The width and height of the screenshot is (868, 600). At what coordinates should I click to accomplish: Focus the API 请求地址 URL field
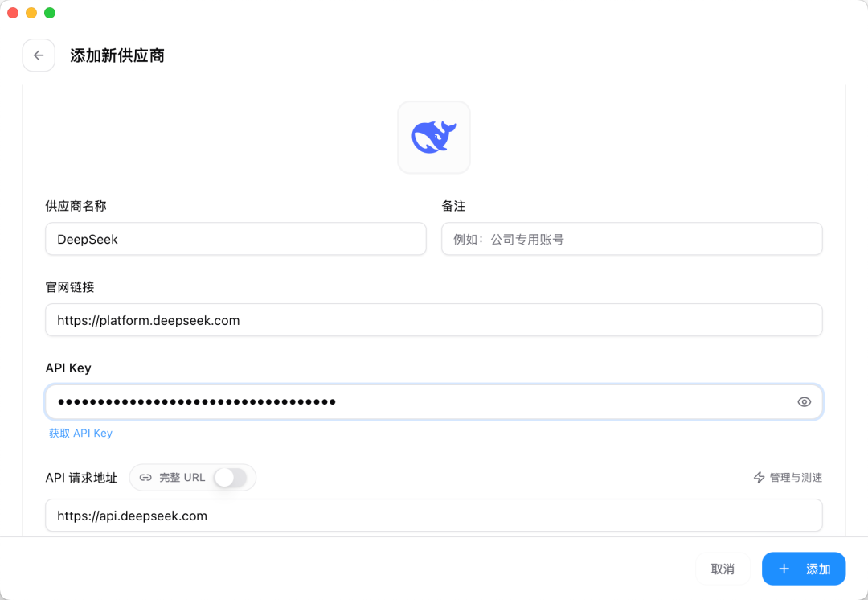434,516
